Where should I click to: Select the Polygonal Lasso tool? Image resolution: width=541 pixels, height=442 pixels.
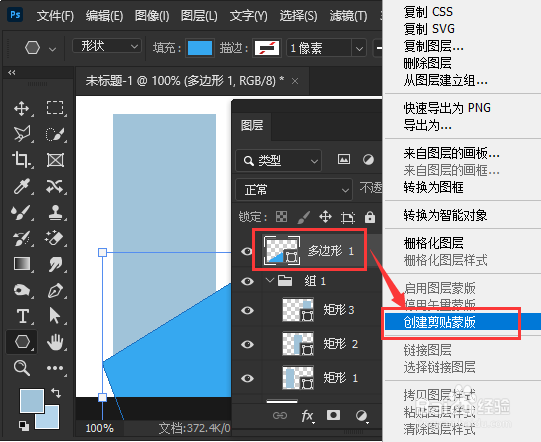tap(22, 134)
